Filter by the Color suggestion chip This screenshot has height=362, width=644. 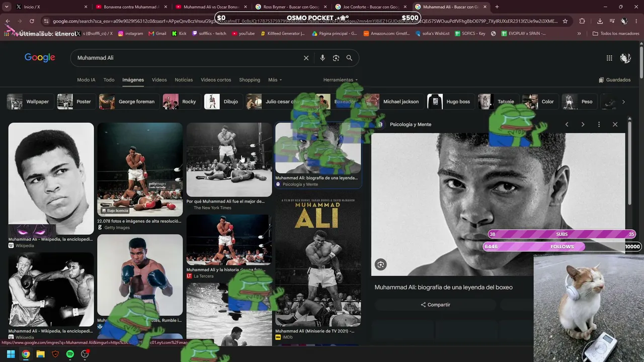(540, 102)
